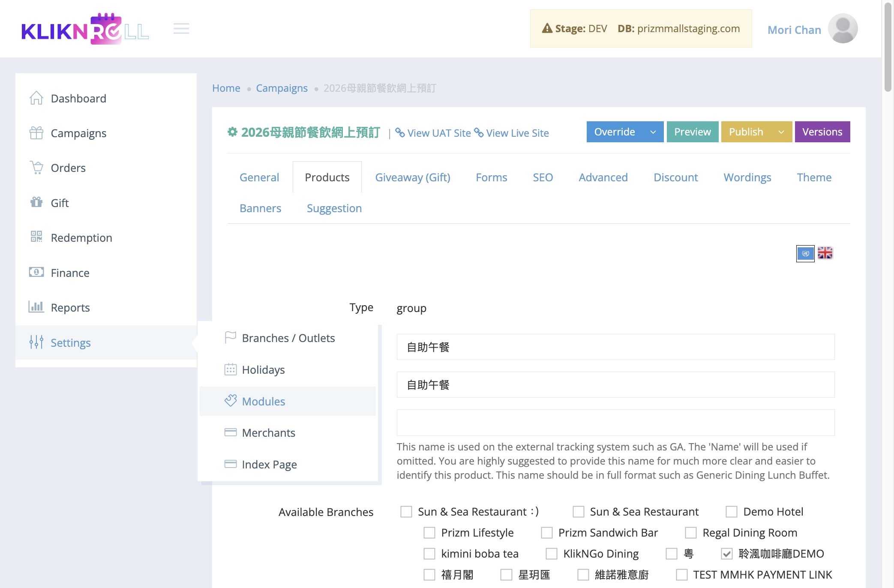Check the Demo Hotel branch checkbox
This screenshot has width=894, height=588.
point(731,511)
